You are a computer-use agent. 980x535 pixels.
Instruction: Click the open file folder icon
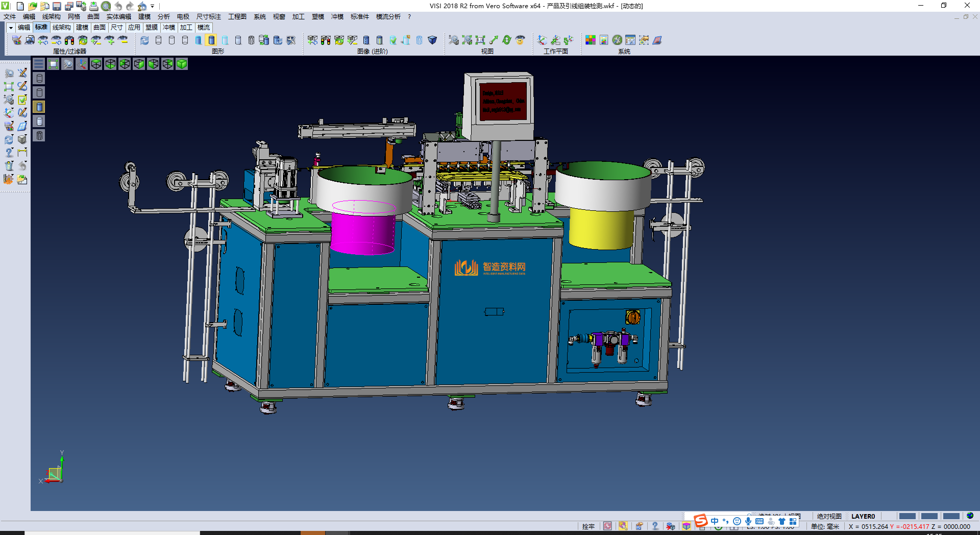pyautogui.click(x=32, y=6)
